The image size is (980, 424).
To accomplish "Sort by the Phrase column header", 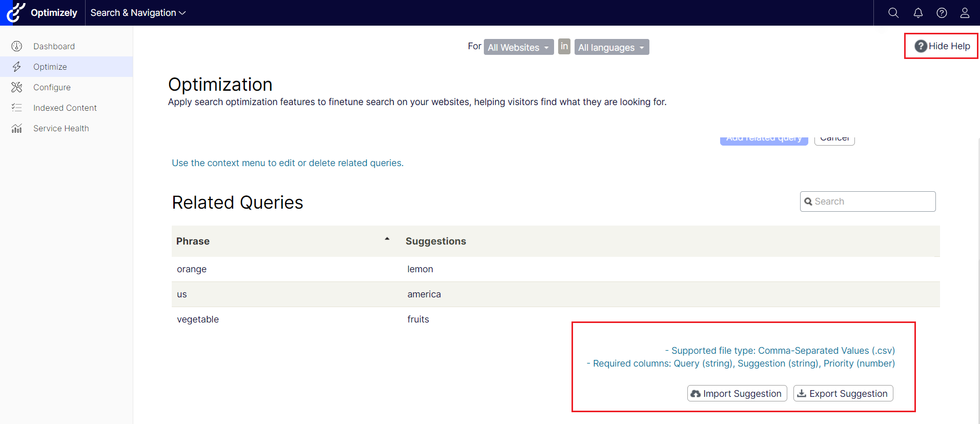I will 193,241.
